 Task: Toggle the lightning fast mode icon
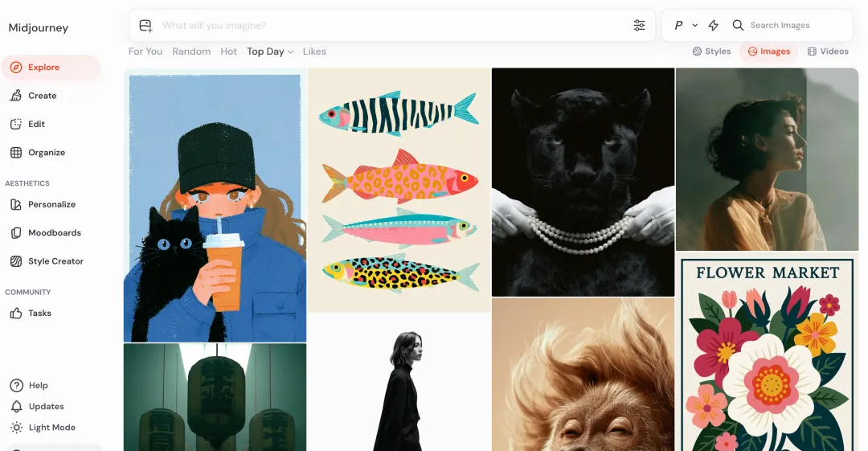714,25
